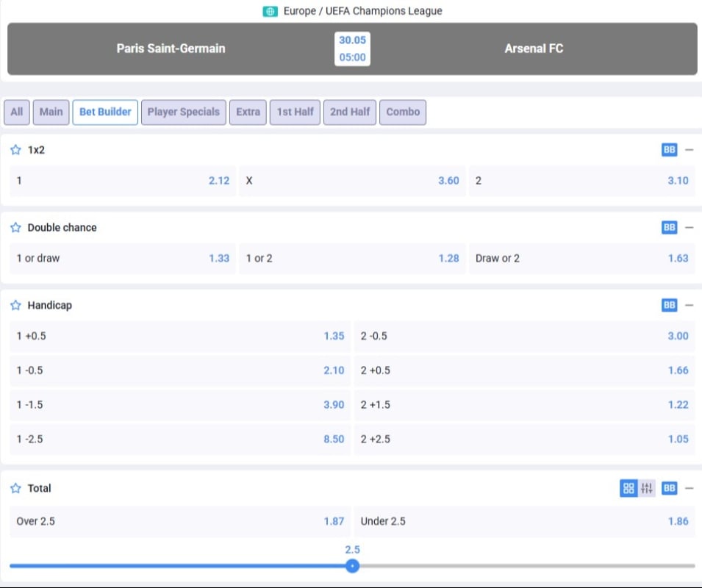
Task: Pick handicap 1 -2.5 at 8.50
Action: coord(180,440)
